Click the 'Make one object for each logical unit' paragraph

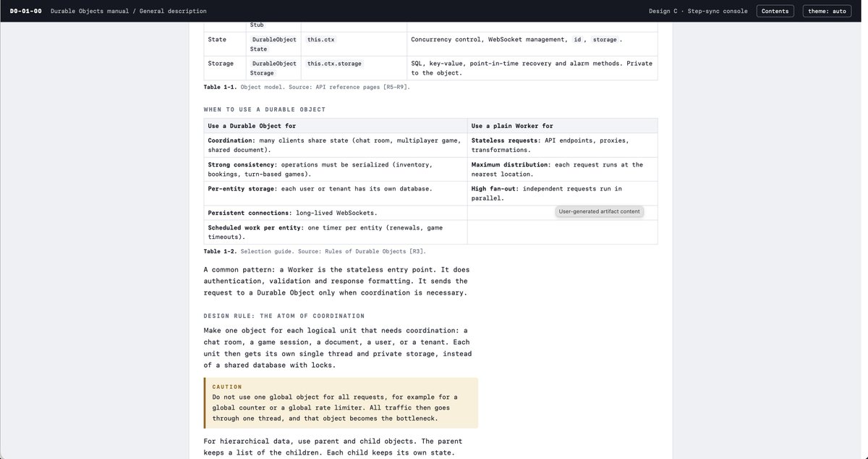338,348
